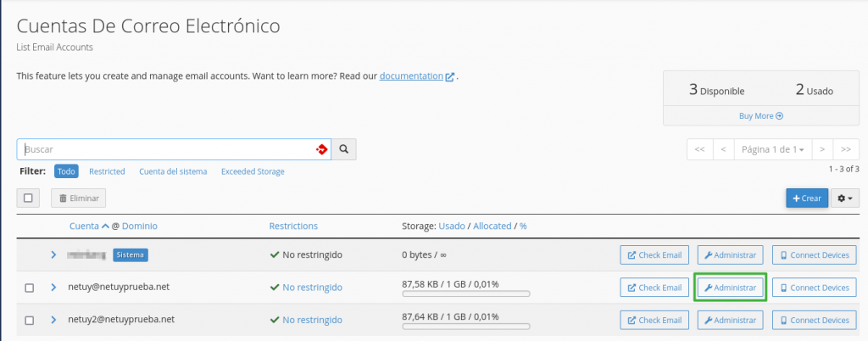This screenshot has height=341, width=868.
Task: Check Email for netuy2@netuyprueba.net
Action: point(654,320)
